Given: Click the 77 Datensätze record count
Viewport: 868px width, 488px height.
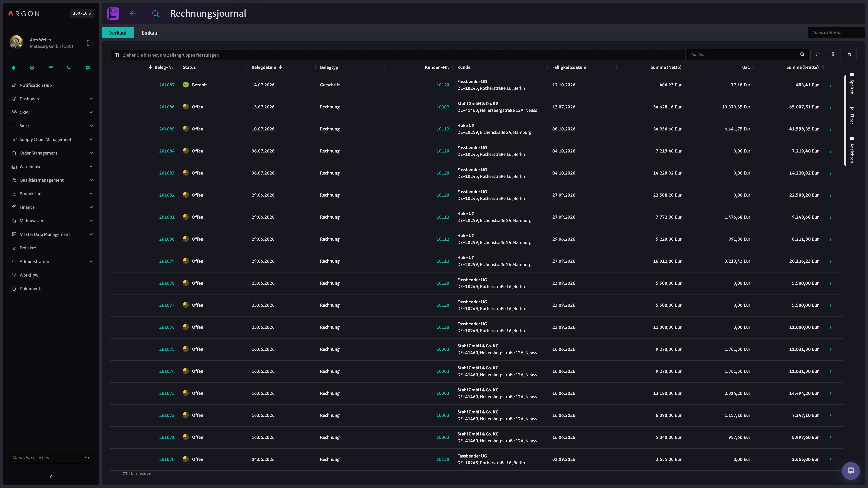Looking at the screenshot, I should coord(137,474).
